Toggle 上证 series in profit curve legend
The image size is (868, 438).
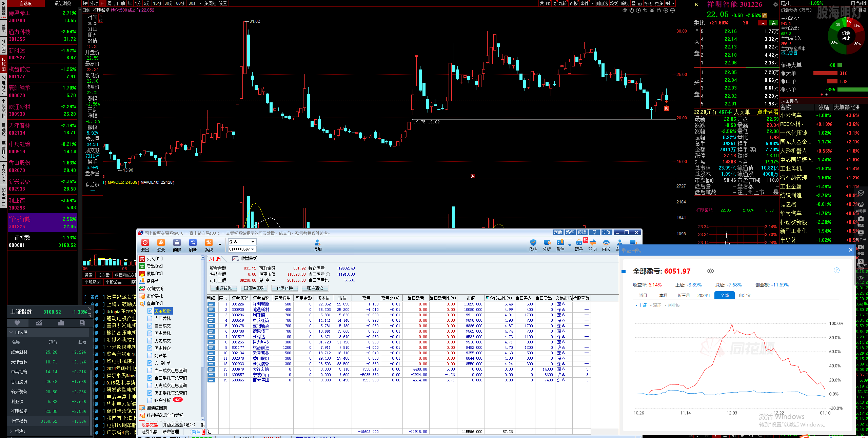pos(641,305)
